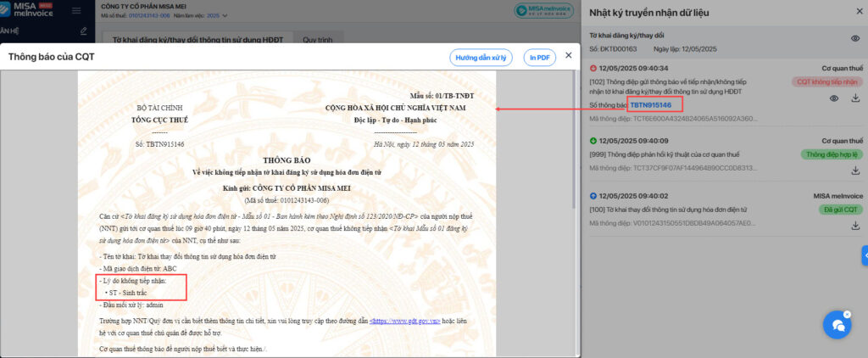Image resolution: width=868 pixels, height=358 pixels.
Task: Download message [999] technical response
Action: [x=855, y=171]
